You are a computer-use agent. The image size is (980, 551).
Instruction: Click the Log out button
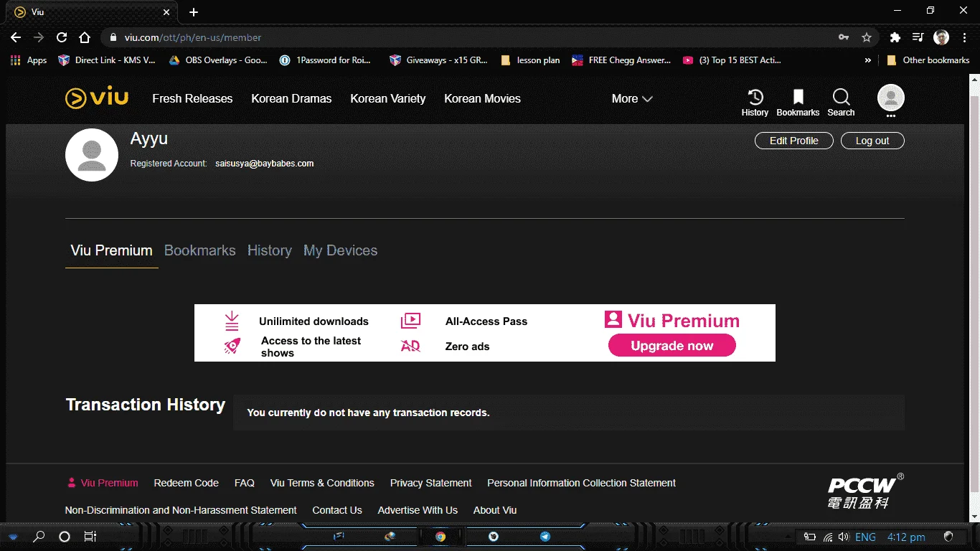[x=872, y=141]
